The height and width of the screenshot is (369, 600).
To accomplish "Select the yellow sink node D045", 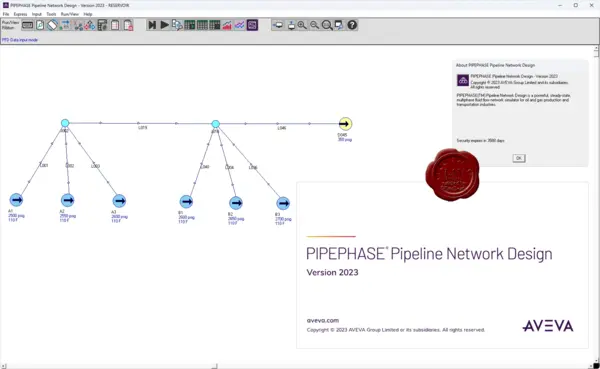I will [x=345, y=124].
